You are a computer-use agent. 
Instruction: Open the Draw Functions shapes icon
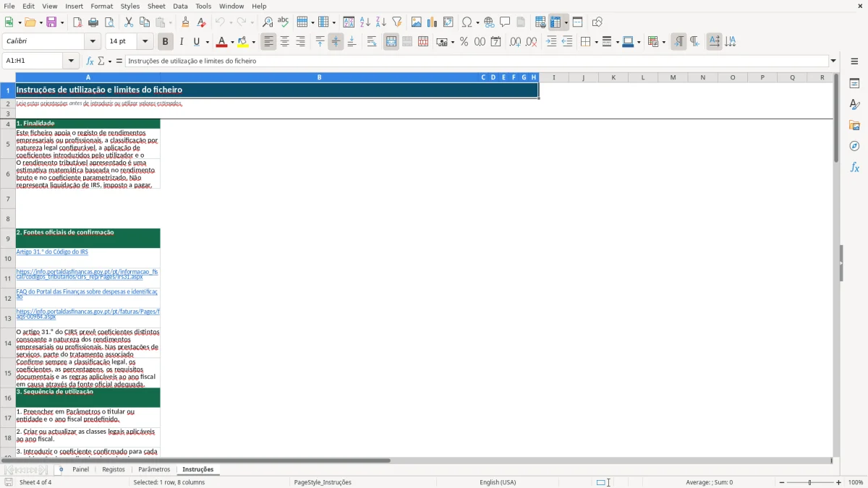[597, 22]
